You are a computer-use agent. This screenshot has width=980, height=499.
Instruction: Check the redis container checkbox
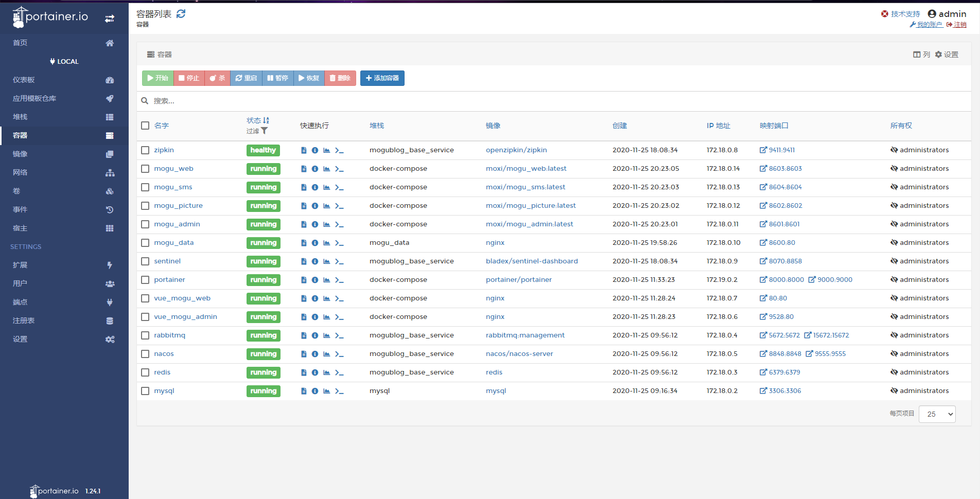tap(145, 372)
